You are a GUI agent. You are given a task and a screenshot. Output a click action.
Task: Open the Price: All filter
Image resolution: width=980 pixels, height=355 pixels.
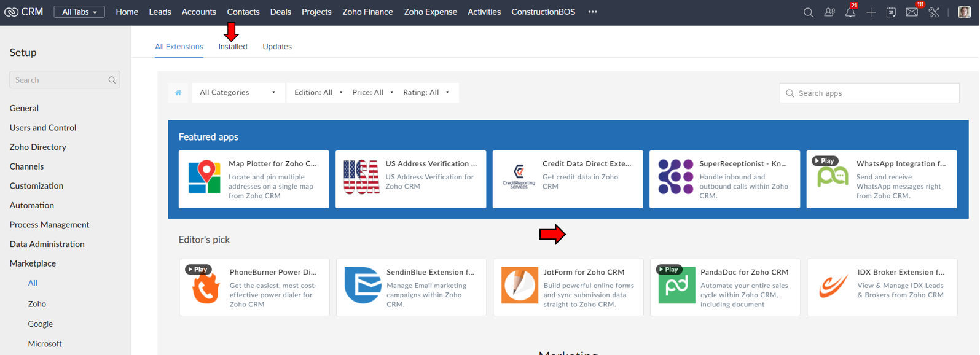(372, 93)
